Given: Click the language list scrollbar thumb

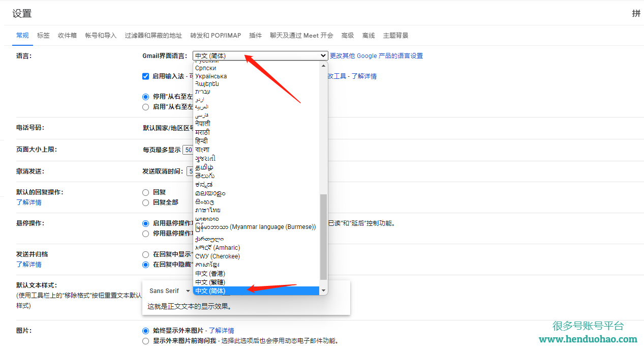Looking at the screenshot, I should (x=324, y=237).
